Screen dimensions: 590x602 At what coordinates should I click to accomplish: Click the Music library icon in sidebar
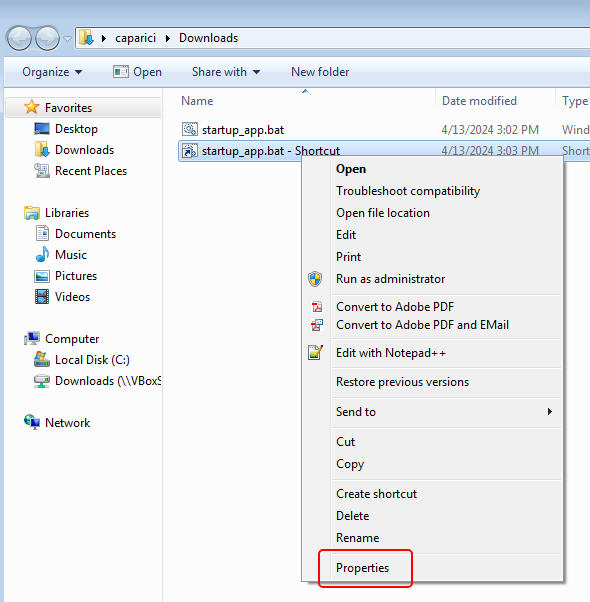pyautogui.click(x=42, y=255)
